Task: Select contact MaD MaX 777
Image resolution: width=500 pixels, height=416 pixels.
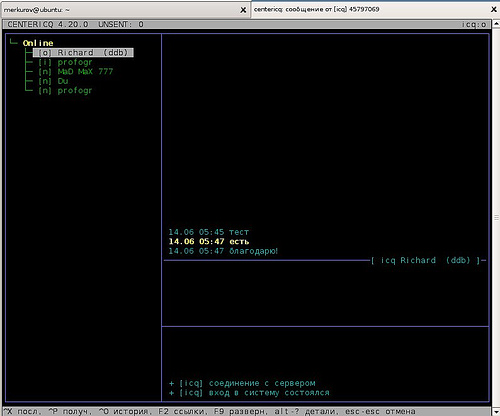Action: coord(76,72)
